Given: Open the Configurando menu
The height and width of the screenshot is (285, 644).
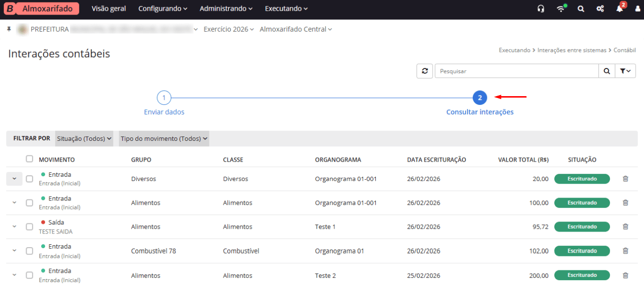Looking at the screenshot, I should pos(162,9).
